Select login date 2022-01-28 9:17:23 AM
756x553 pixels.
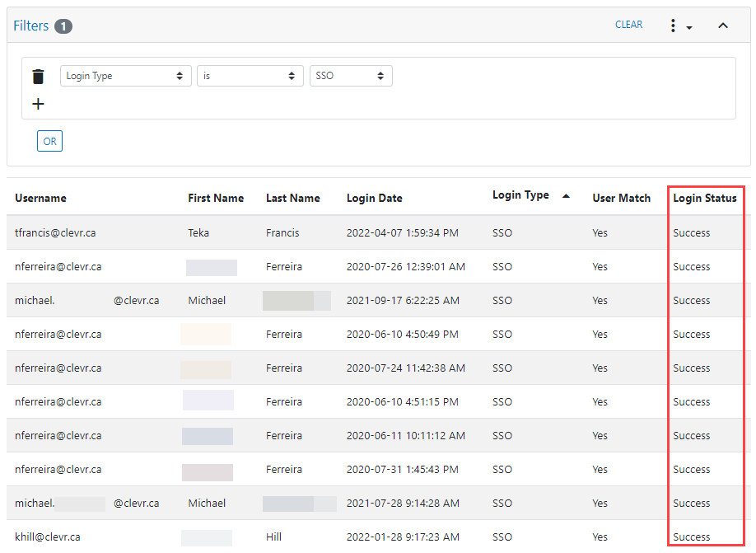tap(403, 537)
